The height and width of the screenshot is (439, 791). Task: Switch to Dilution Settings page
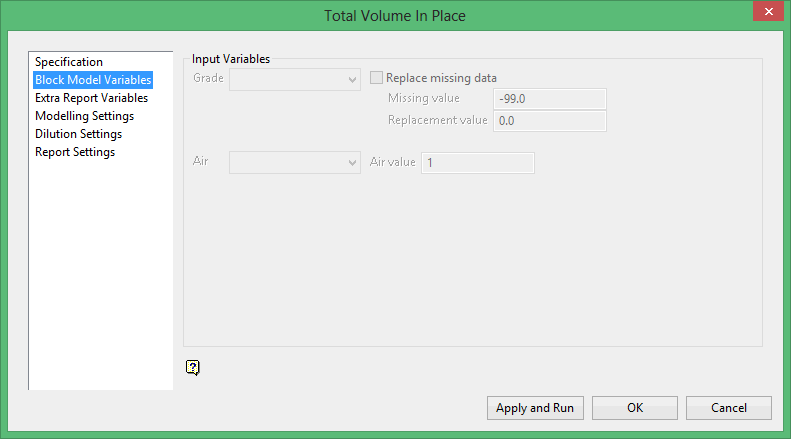coord(78,134)
